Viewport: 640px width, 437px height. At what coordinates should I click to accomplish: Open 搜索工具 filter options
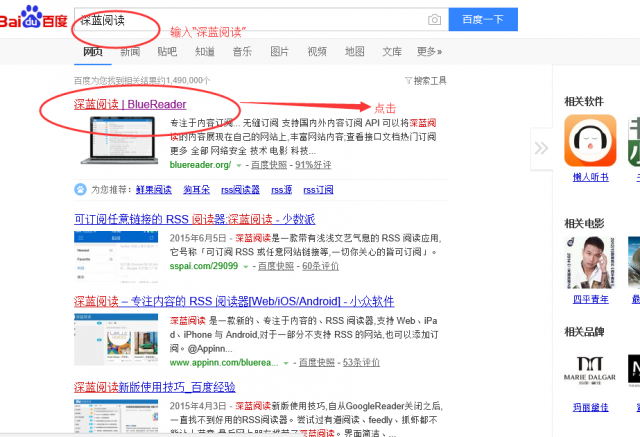(426, 81)
